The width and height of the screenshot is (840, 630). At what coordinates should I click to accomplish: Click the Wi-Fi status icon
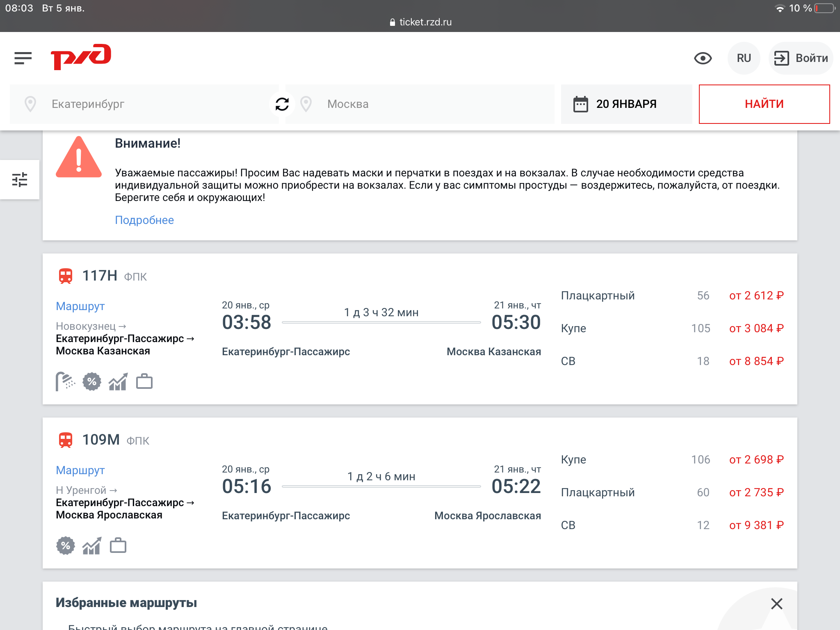click(779, 8)
